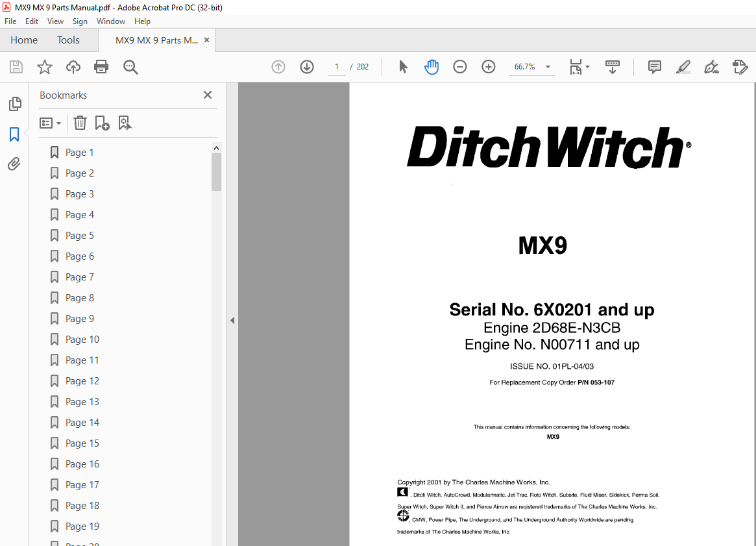
Task: Delete selected bookmark trash icon
Action: 80,123
